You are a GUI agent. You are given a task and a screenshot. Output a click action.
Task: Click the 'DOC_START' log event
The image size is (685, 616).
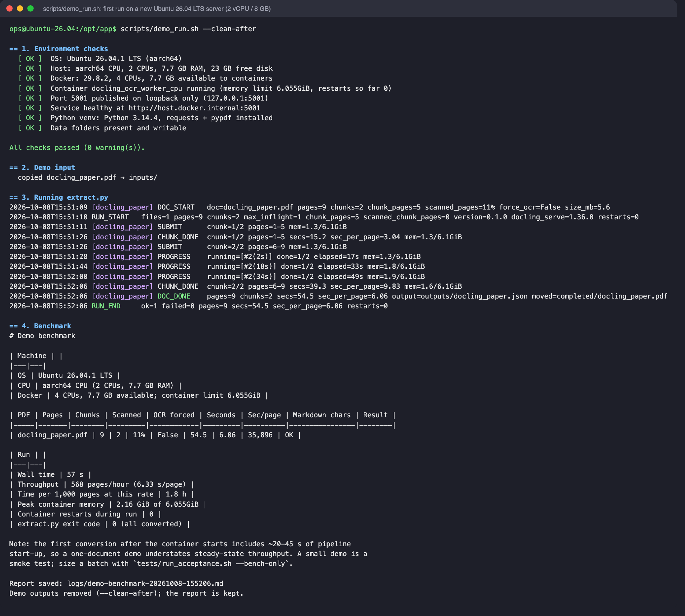pyautogui.click(x=176, y=207)
